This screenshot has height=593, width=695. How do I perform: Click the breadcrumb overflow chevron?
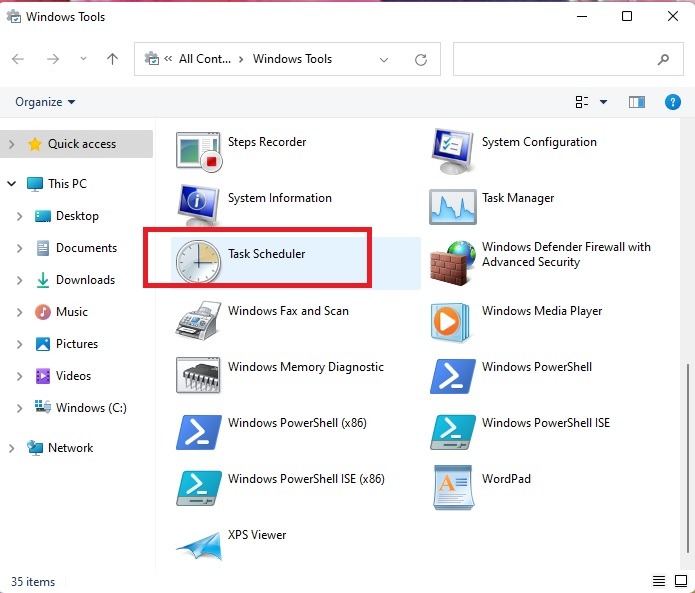pyautogui.click(x=168, y=59)
